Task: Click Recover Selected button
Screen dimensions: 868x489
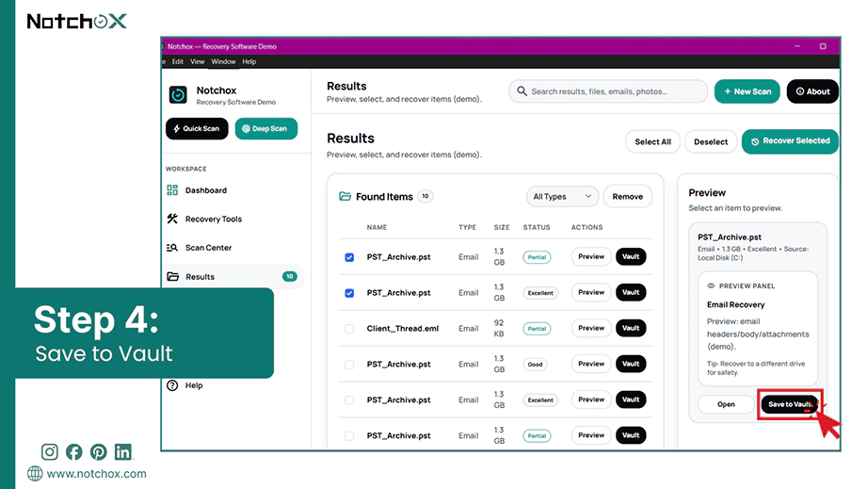Action: [x=790, y=141]
